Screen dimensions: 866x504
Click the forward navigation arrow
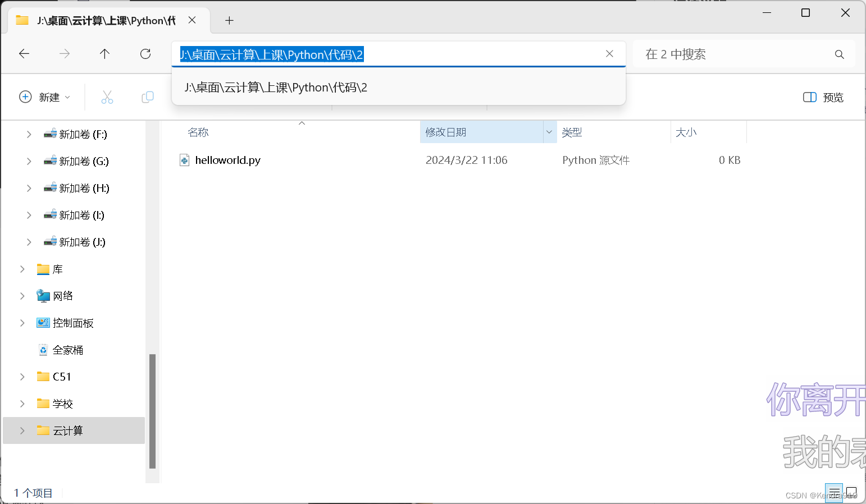(65, 54)
